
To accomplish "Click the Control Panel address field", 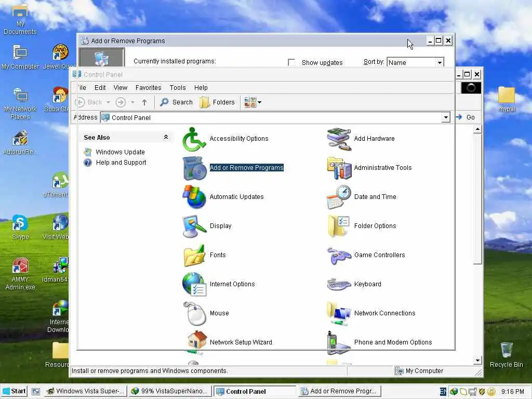I will [x=275, y=118].
